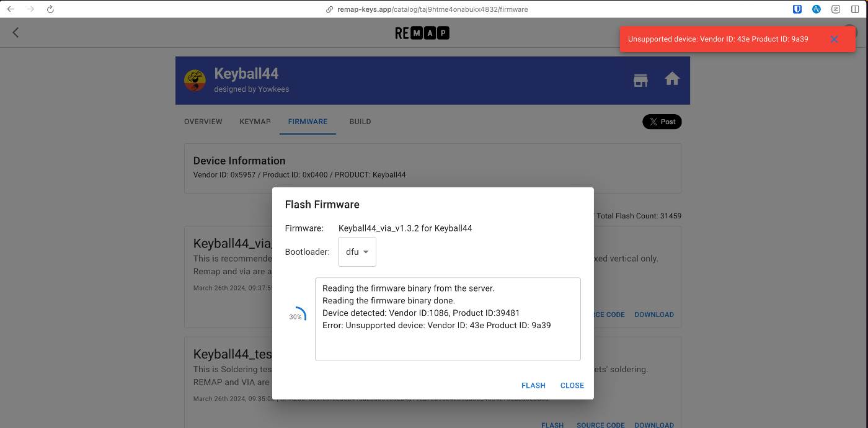
Task: Switch to the KEYMAP tab
Action: [255, 122]
